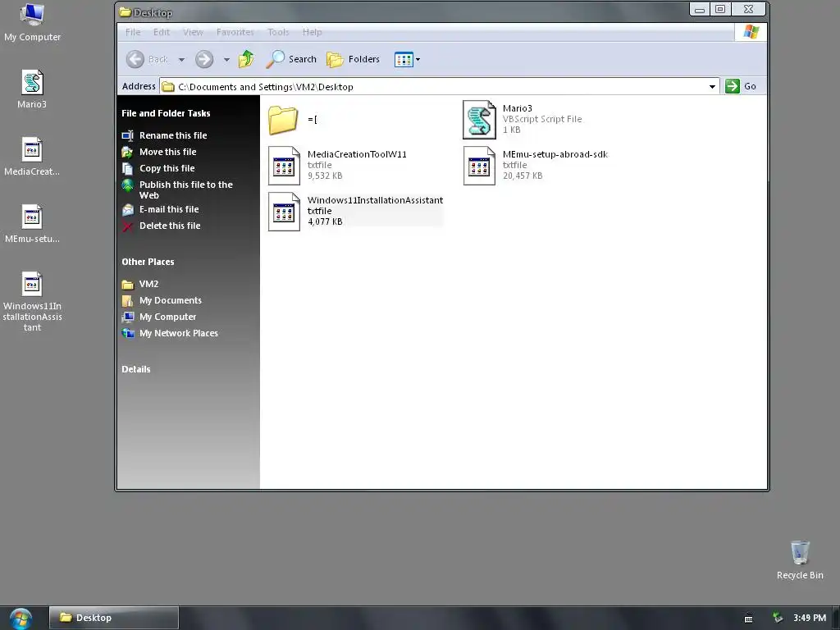Go to My Computer in Other Places
Screen dimensions: 840x630
167,317
